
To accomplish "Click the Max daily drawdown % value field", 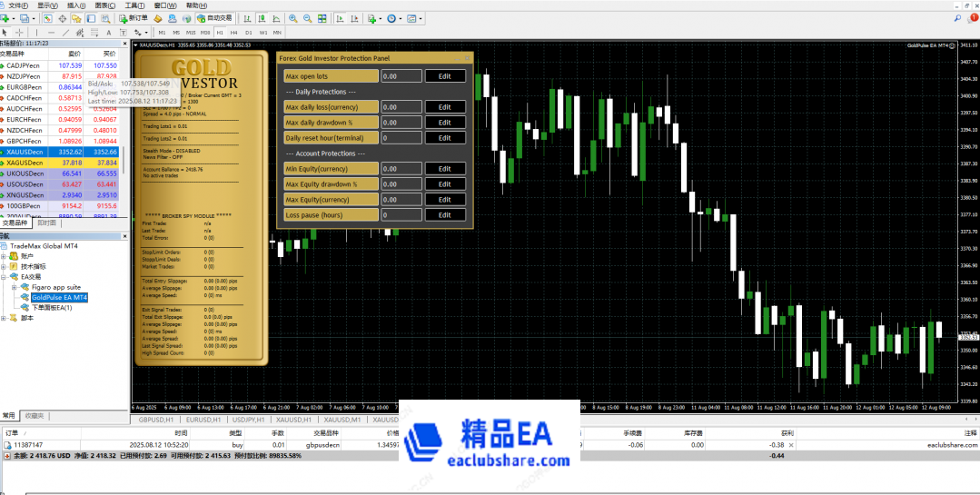I will tap(400, 123).
